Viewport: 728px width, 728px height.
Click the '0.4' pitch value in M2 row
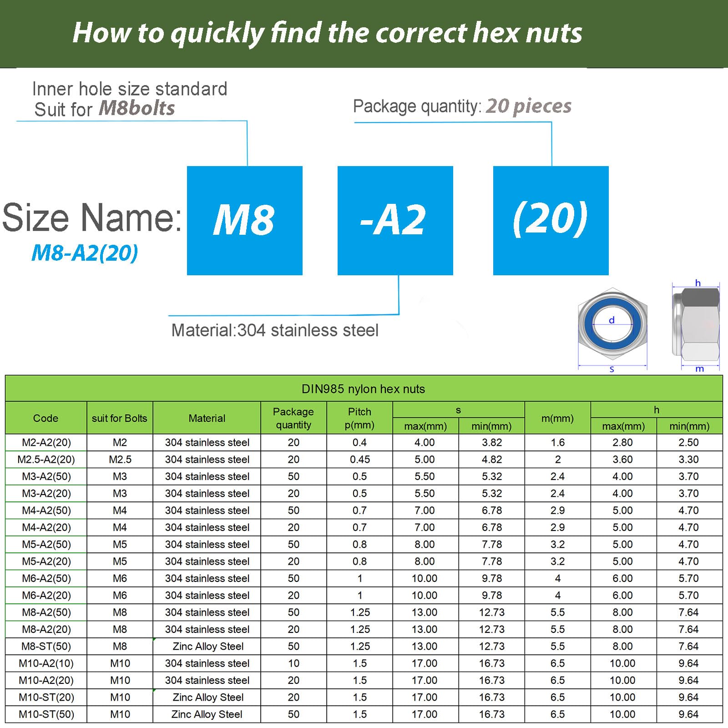click(359, 443)
